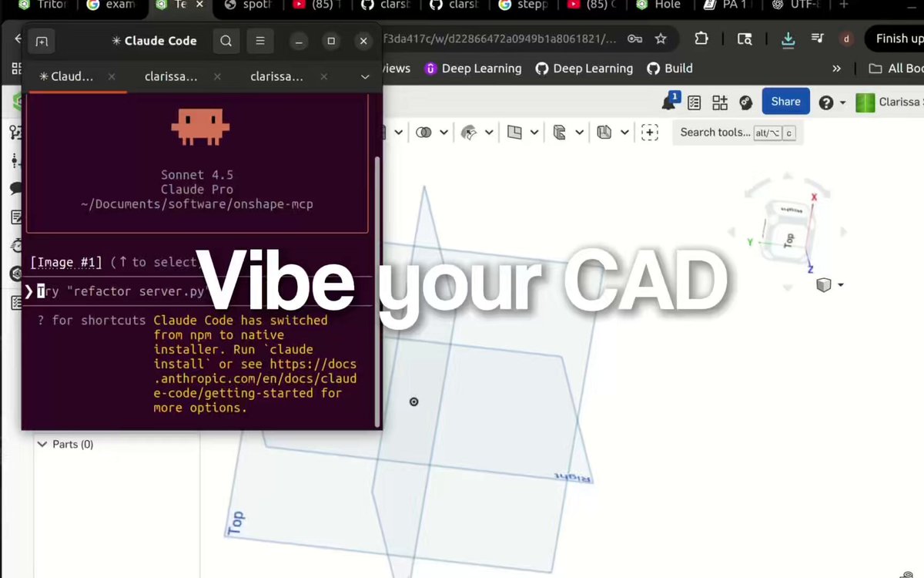924x578 pixels.
Task: Open a new browser tab with plus
Action: [845, 5]
